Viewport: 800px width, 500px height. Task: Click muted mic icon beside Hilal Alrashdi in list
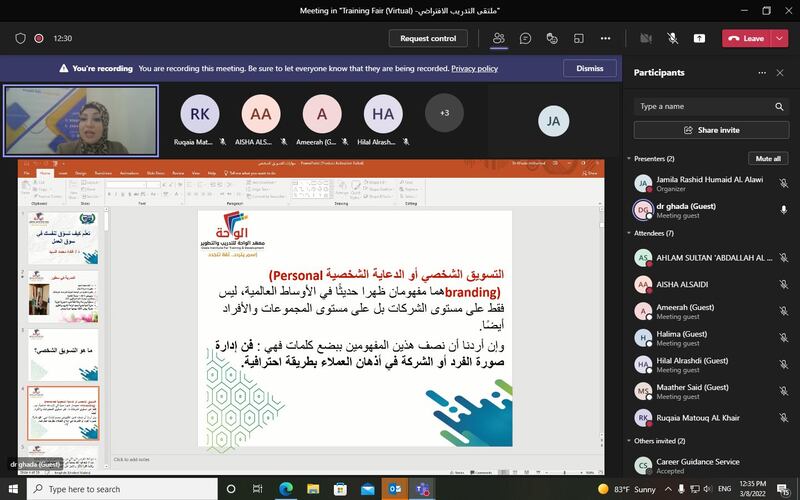tap(784, 364)
